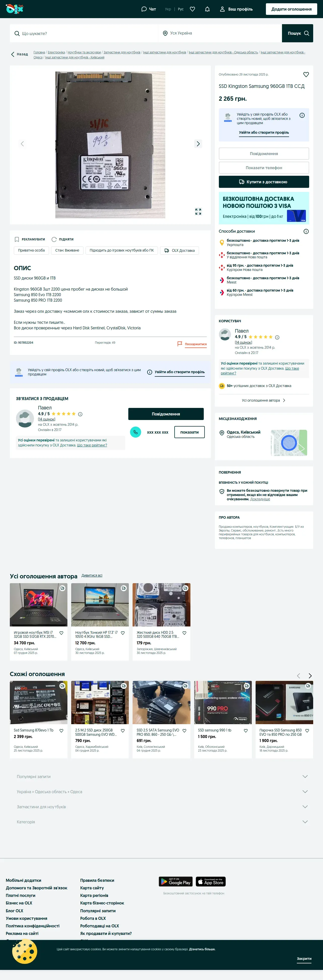This screenshot has height=980, width=323.
Task: Click the teal phone icon
Action: point(135,432)
